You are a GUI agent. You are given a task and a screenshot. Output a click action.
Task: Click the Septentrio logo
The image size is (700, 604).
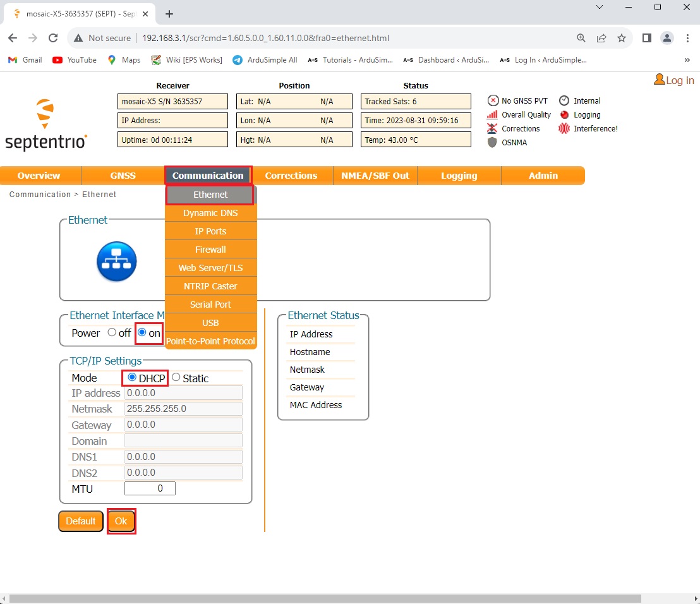45,124
